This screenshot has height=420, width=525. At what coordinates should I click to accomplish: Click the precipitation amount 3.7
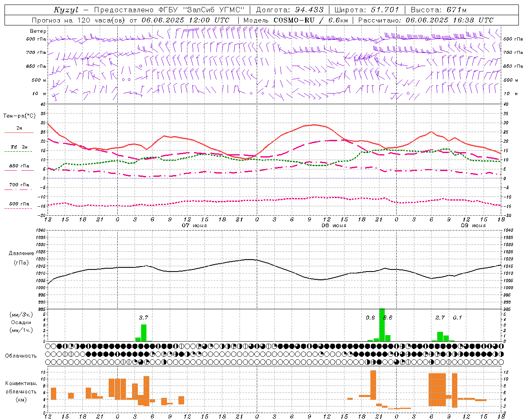tap(143, 317)
